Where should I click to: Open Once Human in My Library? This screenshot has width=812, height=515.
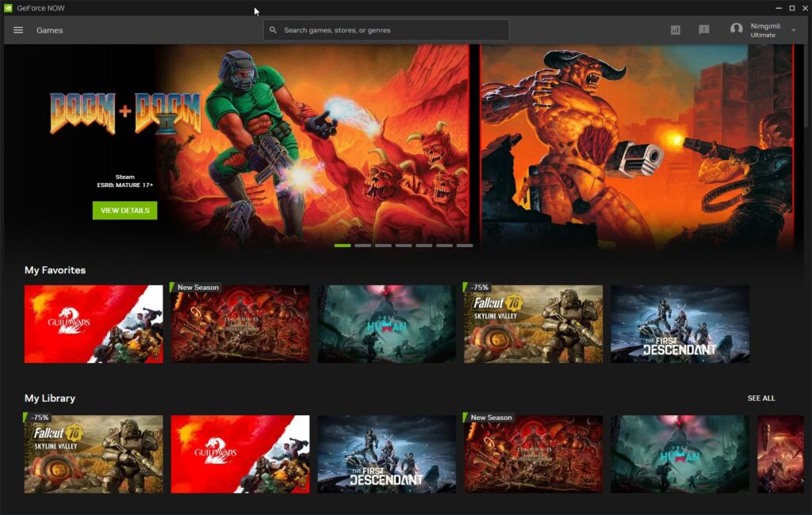680,454
